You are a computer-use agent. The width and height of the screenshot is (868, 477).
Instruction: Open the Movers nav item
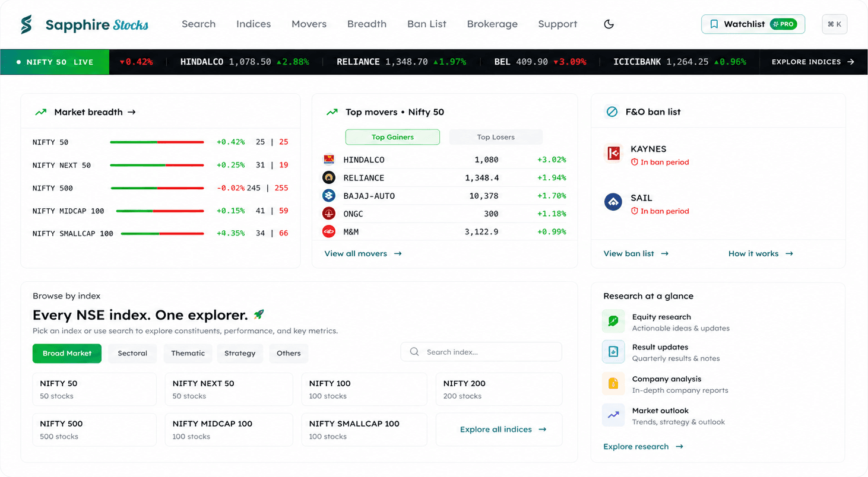point(309,24)
